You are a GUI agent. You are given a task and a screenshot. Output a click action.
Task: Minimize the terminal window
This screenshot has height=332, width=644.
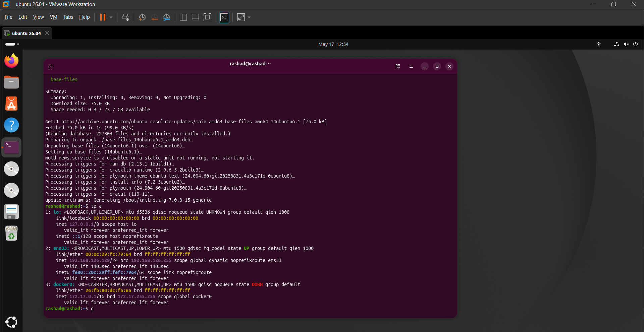tap(425, 66)
